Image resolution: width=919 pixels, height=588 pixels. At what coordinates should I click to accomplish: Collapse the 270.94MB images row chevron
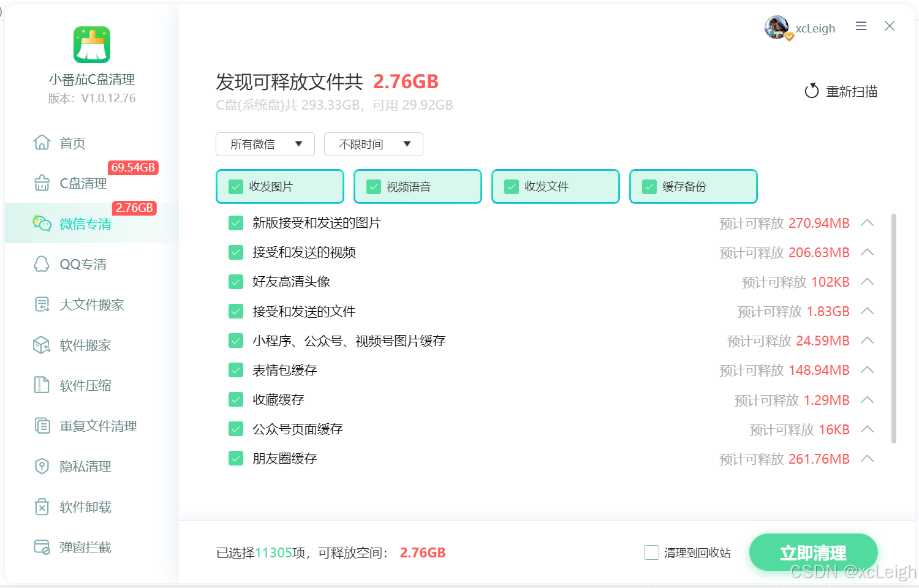867,223
